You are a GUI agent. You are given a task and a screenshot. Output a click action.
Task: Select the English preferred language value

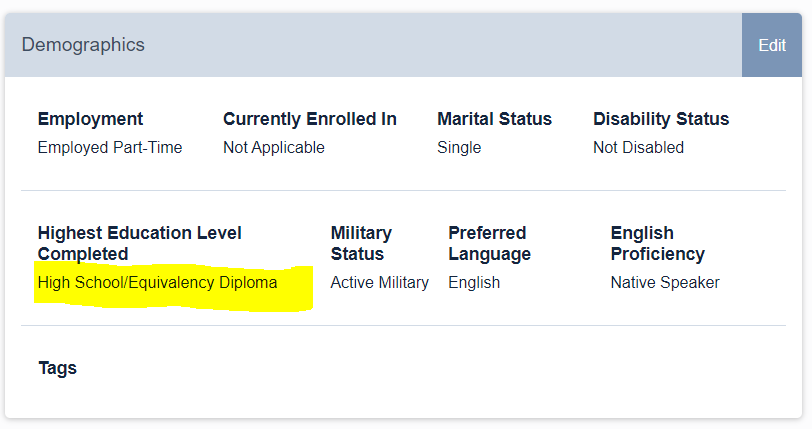click(x=474, y=283)
